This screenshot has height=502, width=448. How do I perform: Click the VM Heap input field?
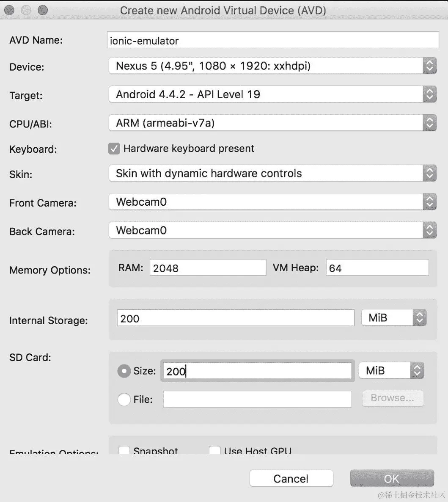pyautogui.click(x=377, y=268)
